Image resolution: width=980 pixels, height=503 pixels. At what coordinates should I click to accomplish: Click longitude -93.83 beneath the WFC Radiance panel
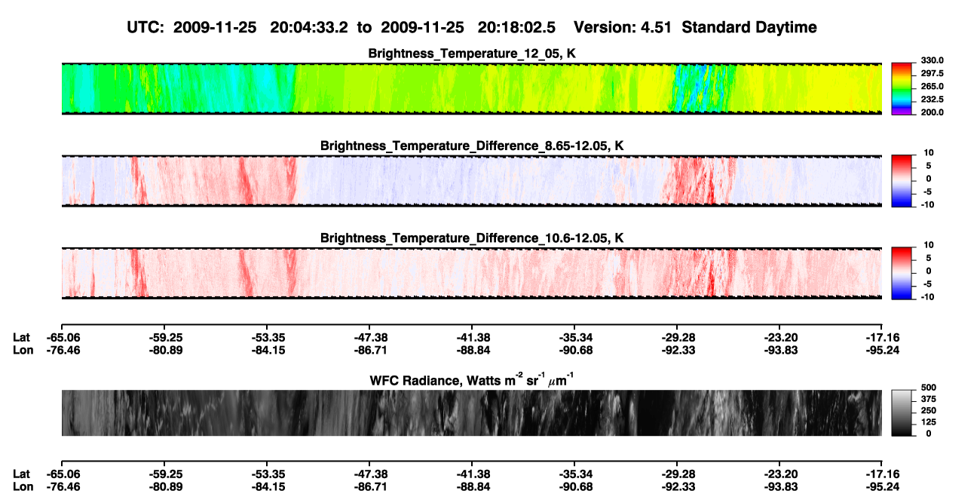coord(779,486)
